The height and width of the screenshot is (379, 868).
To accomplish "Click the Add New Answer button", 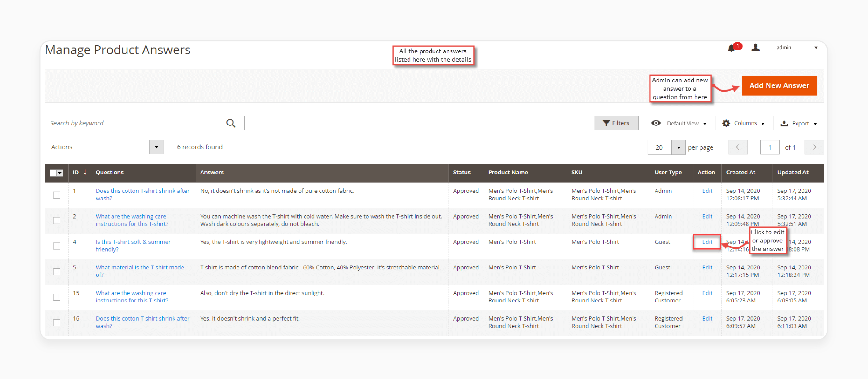I will click(779, 86).
